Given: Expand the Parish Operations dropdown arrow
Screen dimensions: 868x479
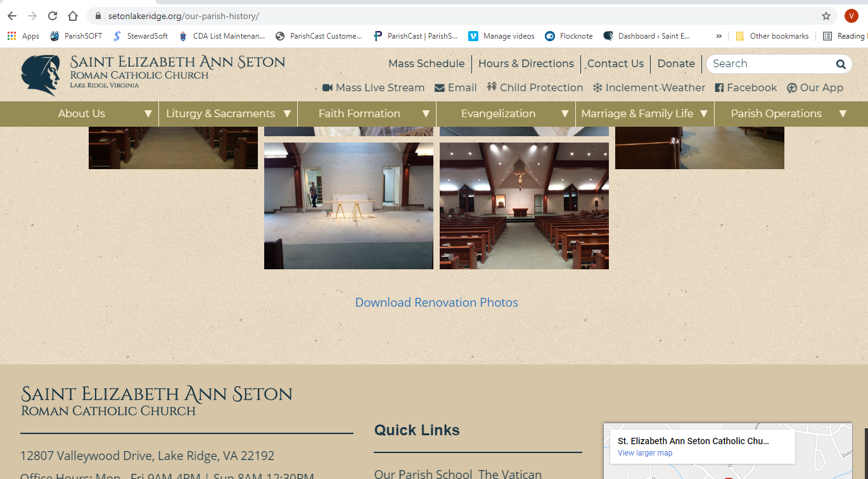Looking at the screenshot, I should [843, 114].
